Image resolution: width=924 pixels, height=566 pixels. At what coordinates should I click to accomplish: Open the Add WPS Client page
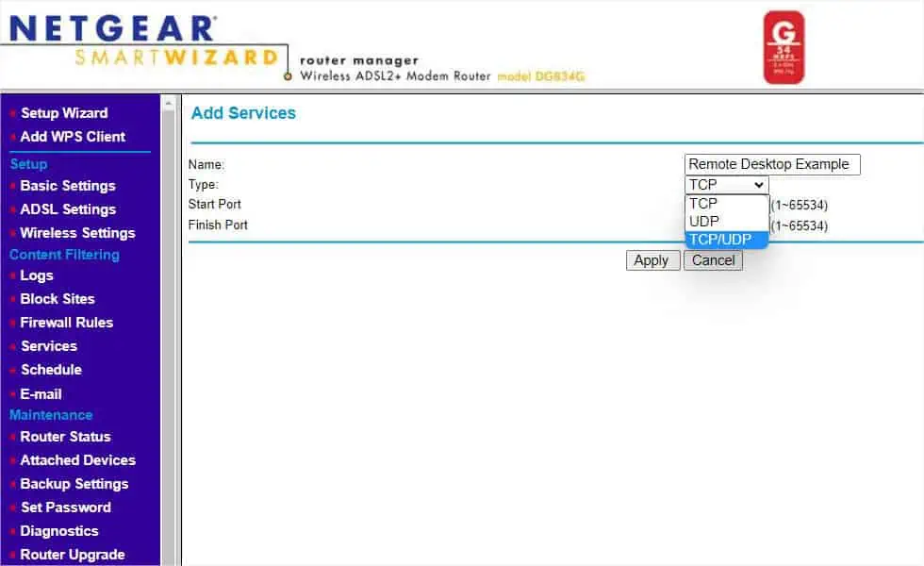[73, 136]
